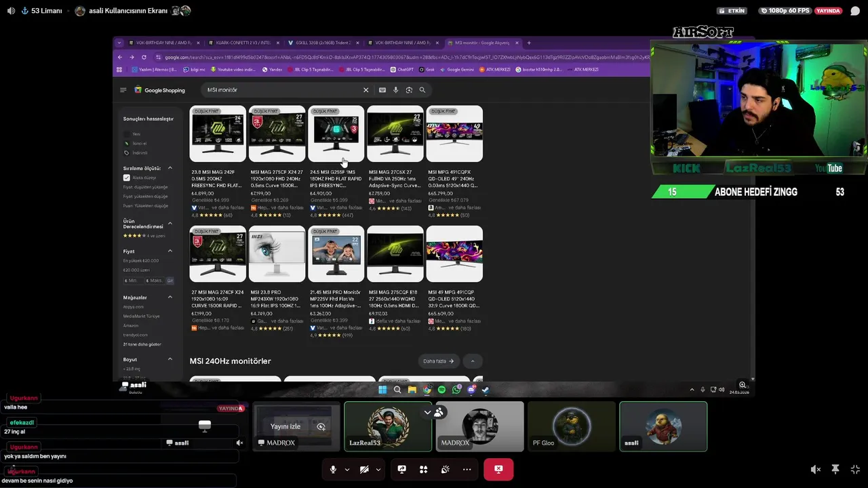The width and height of the screenshot is (868, 488).
Task: Click the zoom magnifier on shared screen
Action: (x=743, y=385)
